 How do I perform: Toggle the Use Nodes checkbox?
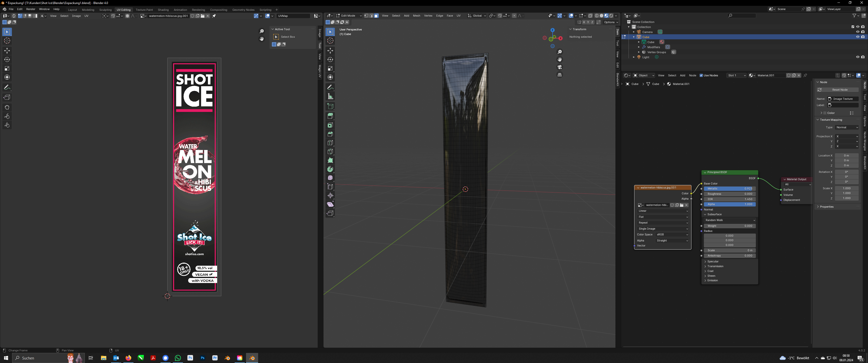pyautogui.click(x=701, y=75)
